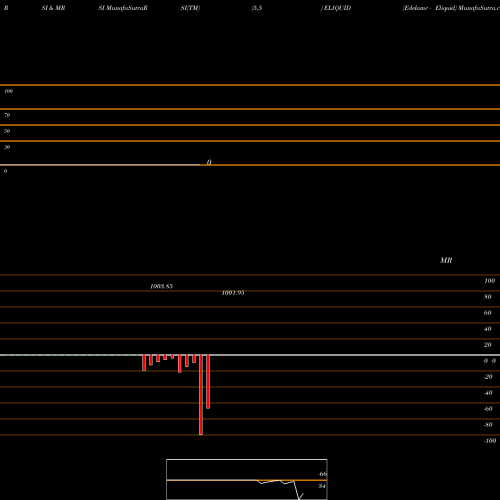
Task: Click the -80 label on MR right axis
Action: click(x=488, y=425)
